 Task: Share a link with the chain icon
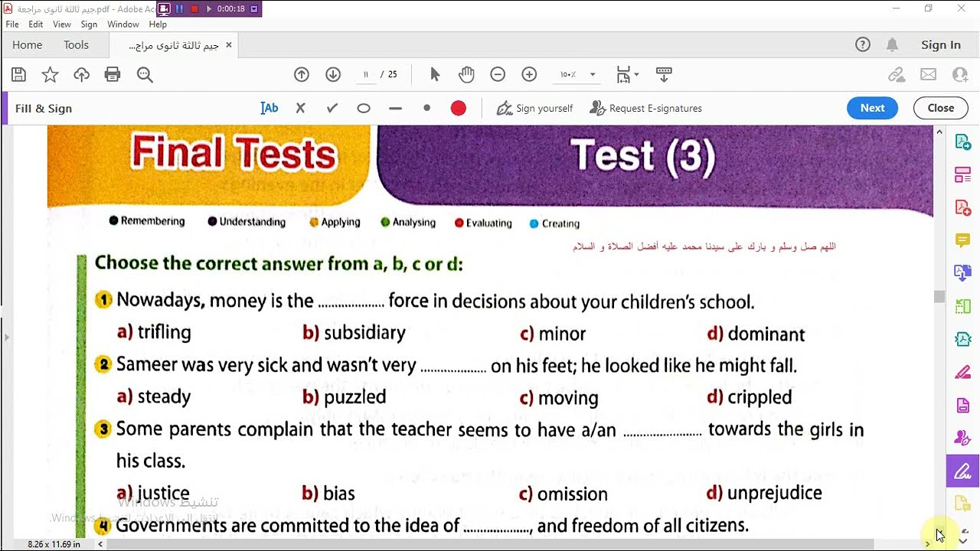coord(897,74)
